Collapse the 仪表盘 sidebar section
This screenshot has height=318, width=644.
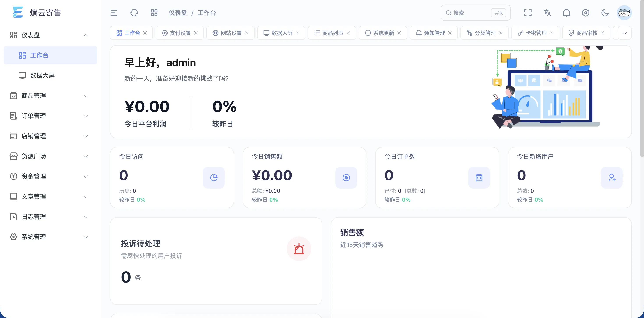[x=86, y=35]
